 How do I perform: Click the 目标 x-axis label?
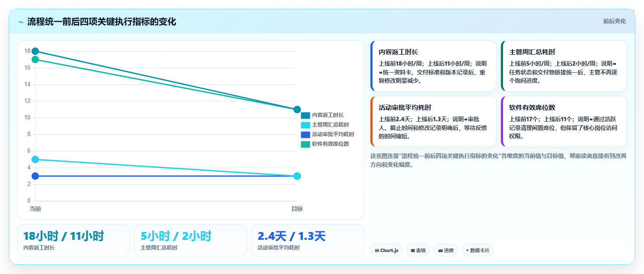297,209
